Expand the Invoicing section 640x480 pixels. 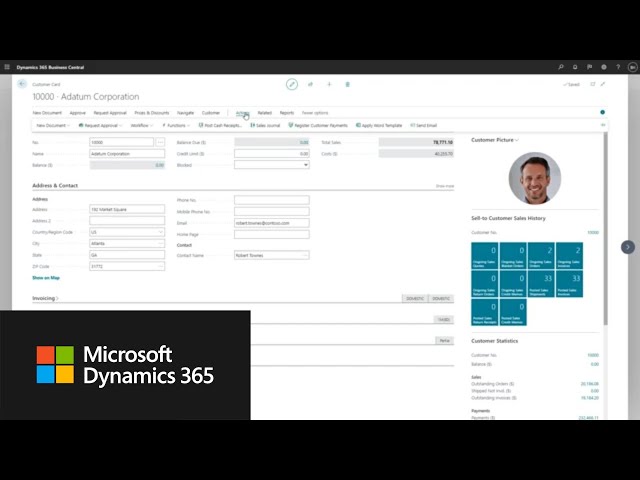(45, 298)
